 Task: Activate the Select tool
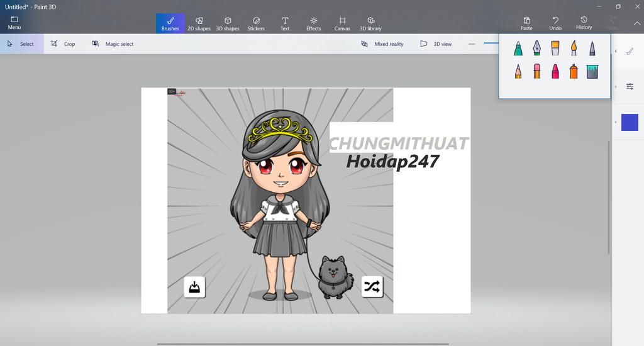(22, 44)
